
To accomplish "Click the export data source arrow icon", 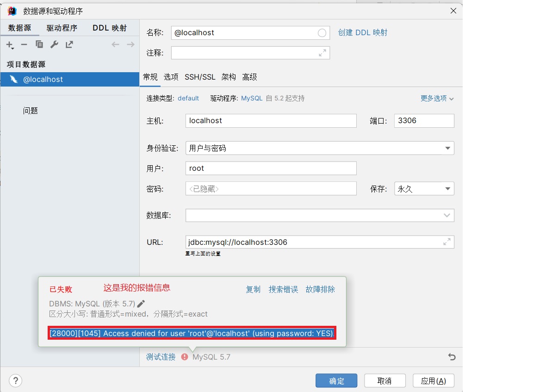I will [69, 44].
